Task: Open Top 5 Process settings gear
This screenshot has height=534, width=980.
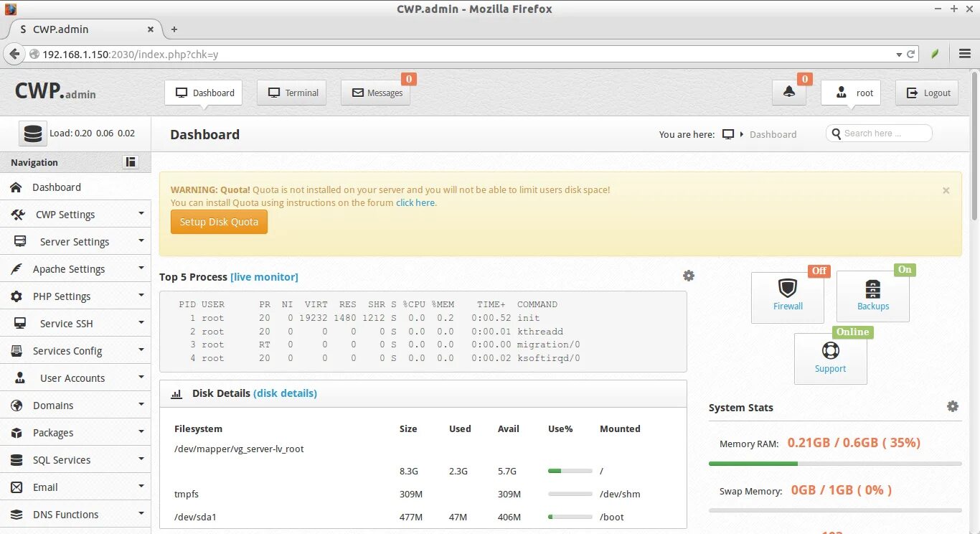Action: [x=689, y=276]
